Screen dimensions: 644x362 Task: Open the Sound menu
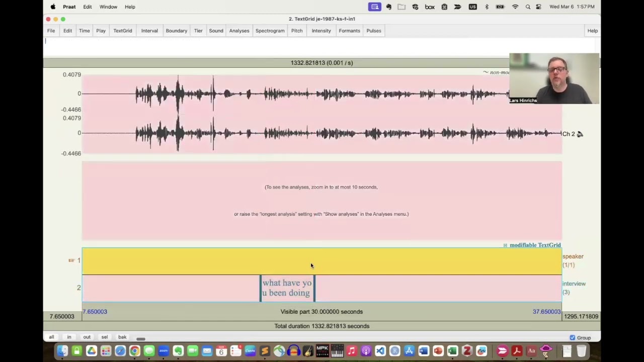[216, 31]
